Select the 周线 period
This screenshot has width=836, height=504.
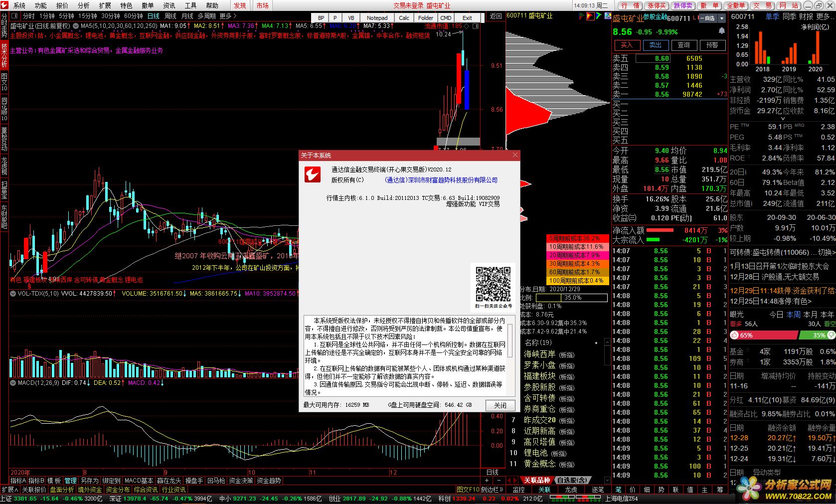pos(170,16)
